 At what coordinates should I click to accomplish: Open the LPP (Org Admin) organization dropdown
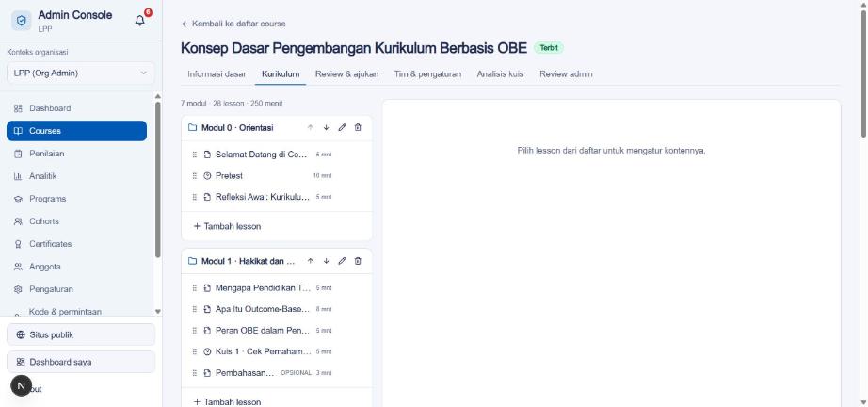(81, 73)
